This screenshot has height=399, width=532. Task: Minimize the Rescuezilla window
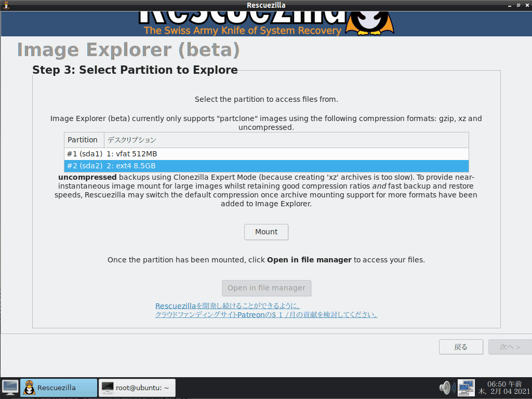510,5
